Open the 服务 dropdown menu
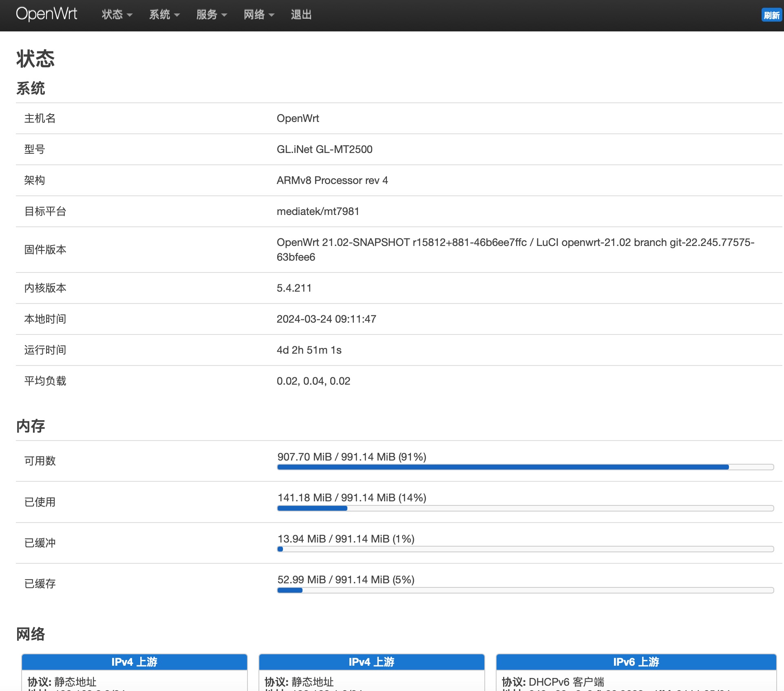The width and height of the screenshot is (784, 691). pos(211,15)
